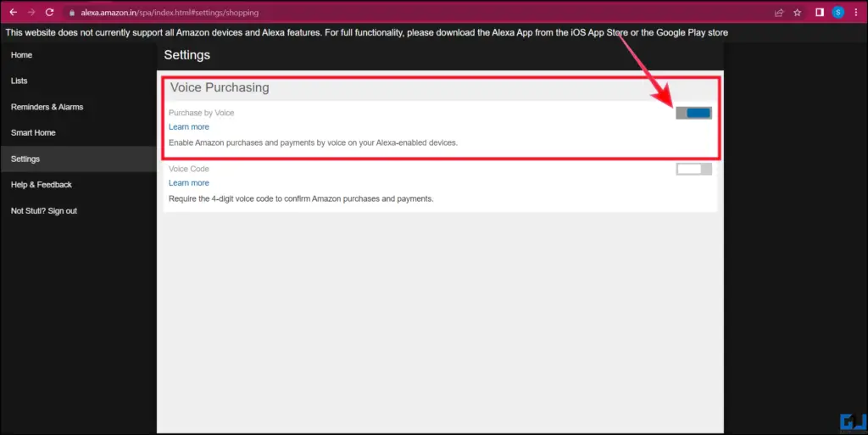Click the Purchase by Voice label
This screenshot has height=435, width=868.
point(202,112)
